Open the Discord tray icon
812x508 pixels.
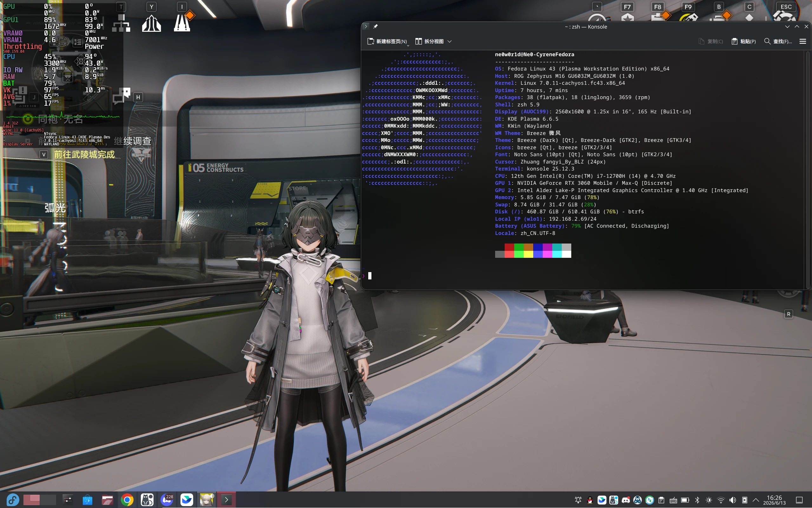626,500
